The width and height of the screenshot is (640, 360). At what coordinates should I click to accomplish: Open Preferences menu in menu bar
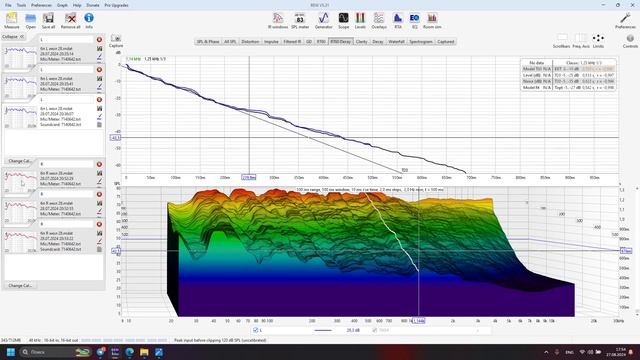(x=42, y=5)
